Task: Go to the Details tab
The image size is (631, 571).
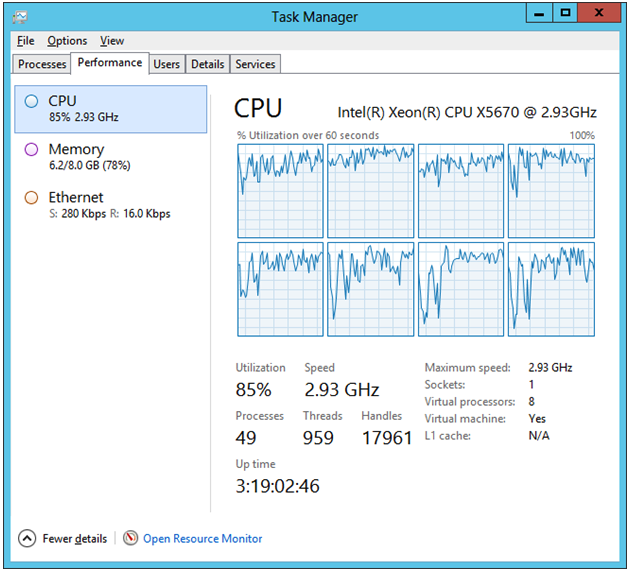Action: [208, 64]
